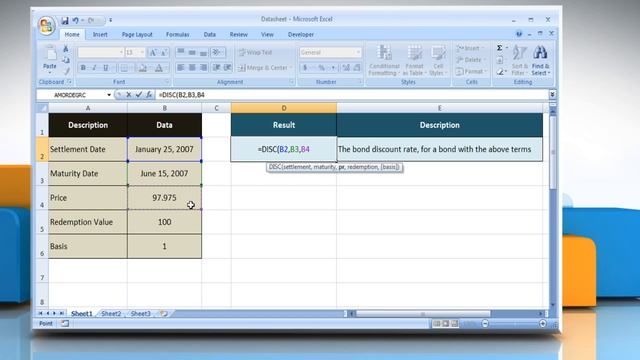640x360 pixels.
Task: Apply accounting number format
Action: [x=305, y=68]
